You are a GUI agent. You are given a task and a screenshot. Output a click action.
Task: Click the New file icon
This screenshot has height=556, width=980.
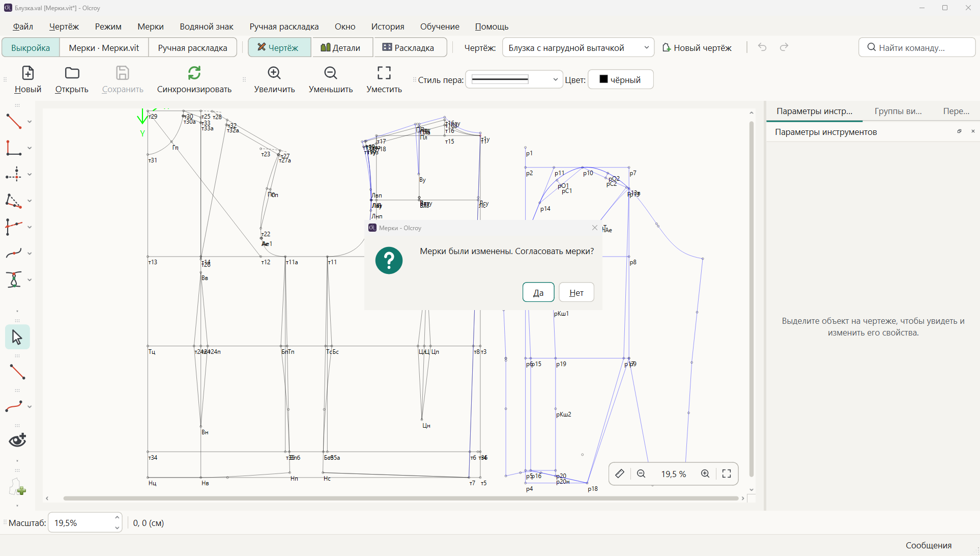coord(28,73)
